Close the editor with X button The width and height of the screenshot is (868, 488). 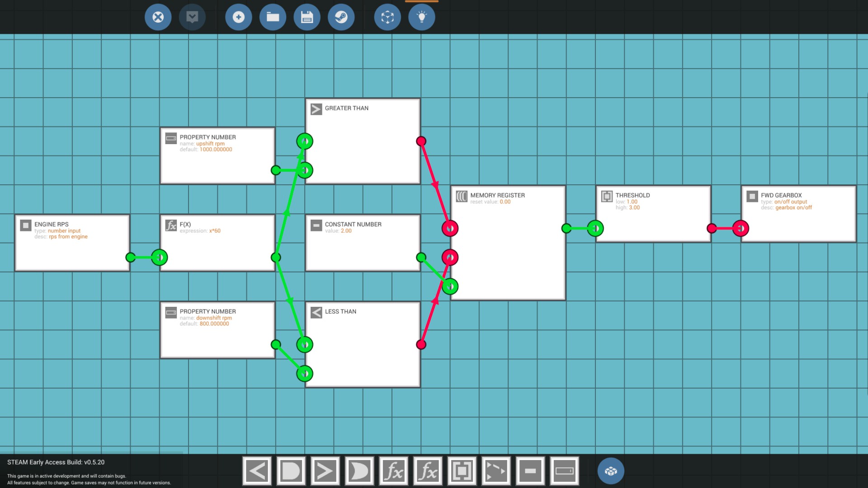[158, 17]
